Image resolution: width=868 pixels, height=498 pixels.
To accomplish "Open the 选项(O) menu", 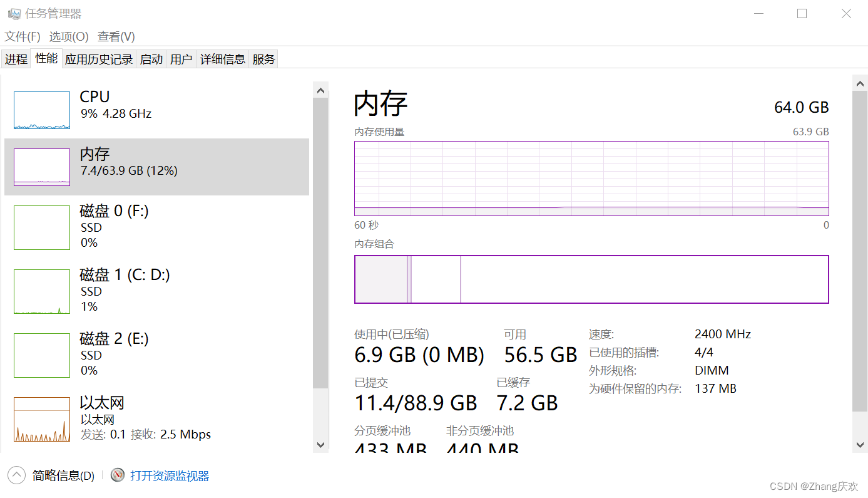I will point(69,37).
